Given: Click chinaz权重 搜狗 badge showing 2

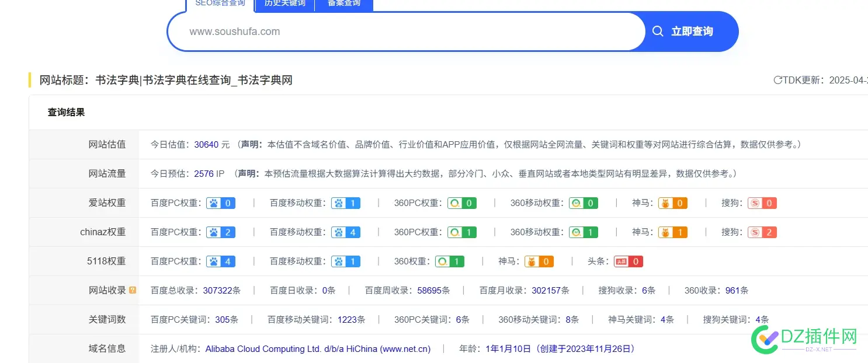Looking at the screenshot, I should coord(762,232).
